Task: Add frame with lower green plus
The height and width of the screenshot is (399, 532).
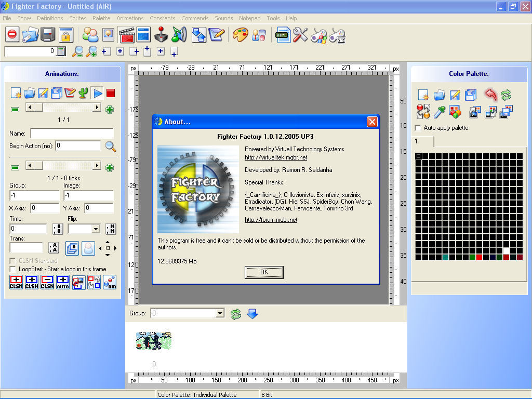Action: click(x=109, y=168)
